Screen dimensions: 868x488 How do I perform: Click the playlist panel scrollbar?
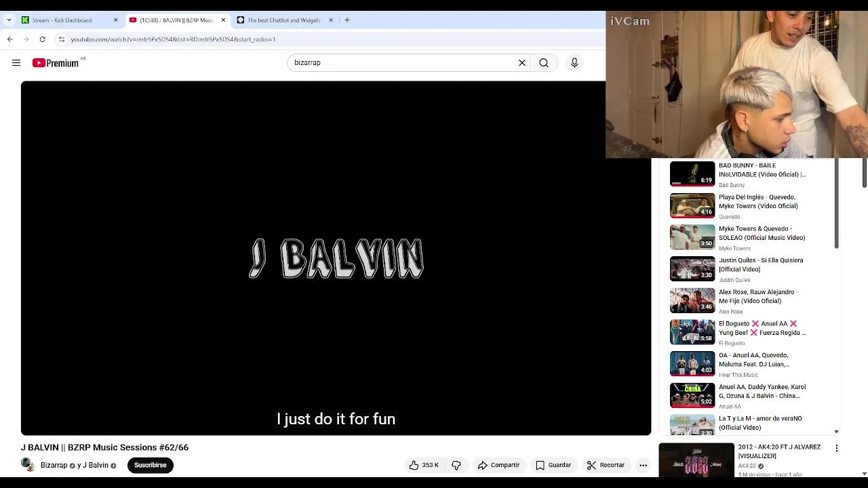[836, 203]
